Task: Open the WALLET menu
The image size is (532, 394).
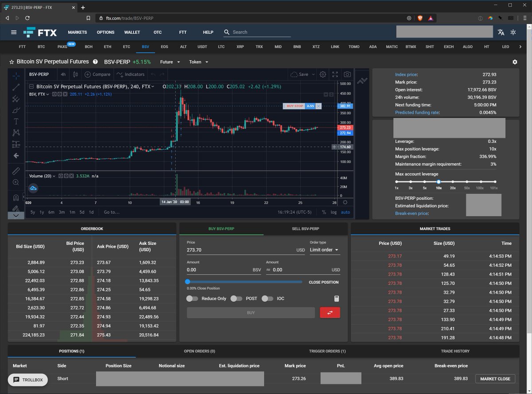Action: click(132, 32)
